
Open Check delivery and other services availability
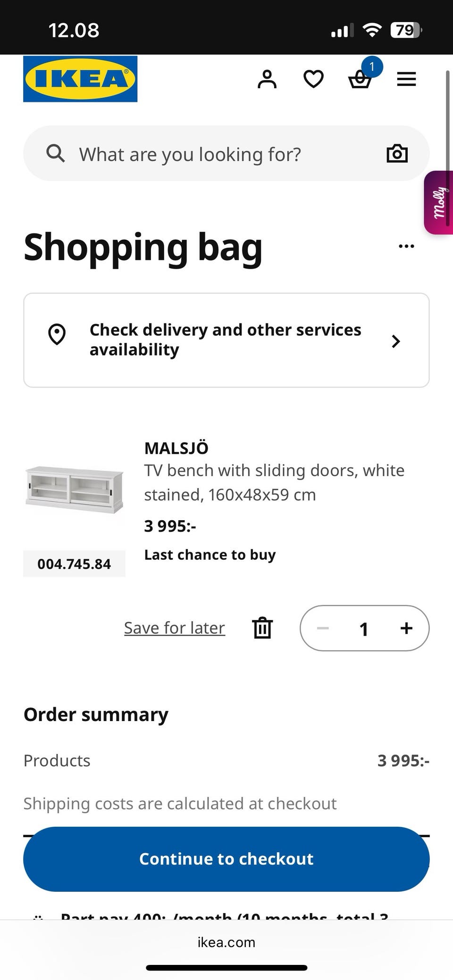(x=226, y=340)
